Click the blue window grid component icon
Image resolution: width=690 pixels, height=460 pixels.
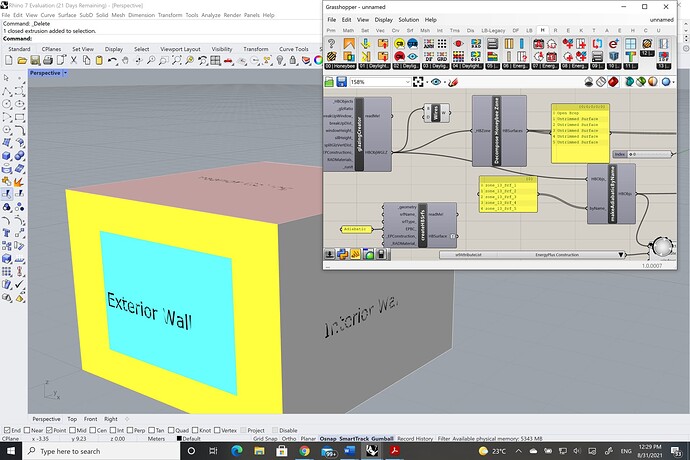tap(631, 44)
